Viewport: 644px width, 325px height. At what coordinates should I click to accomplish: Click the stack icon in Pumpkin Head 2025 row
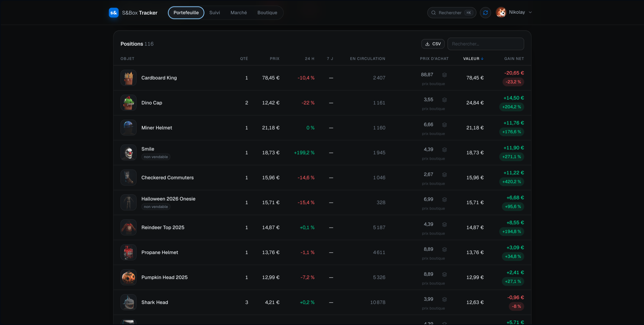[444, 274]
